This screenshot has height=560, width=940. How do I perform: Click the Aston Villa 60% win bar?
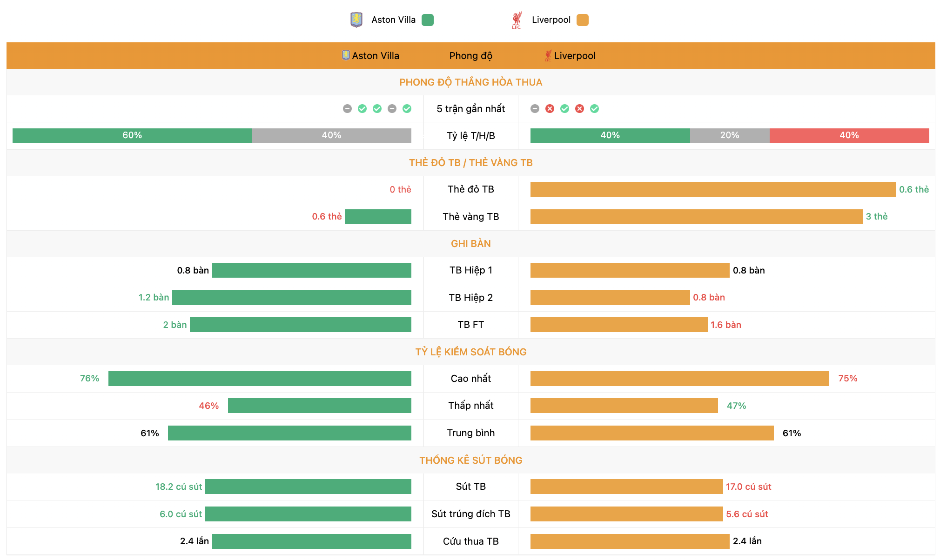[132, 136]
